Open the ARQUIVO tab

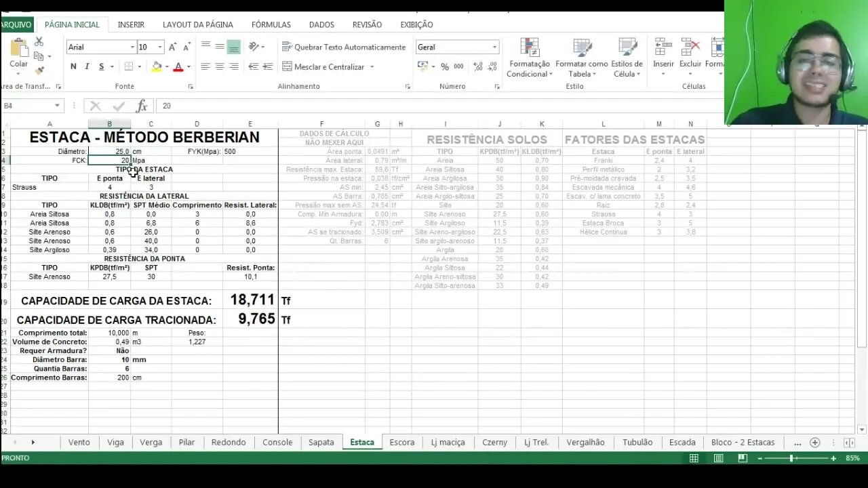pos(16,24)
